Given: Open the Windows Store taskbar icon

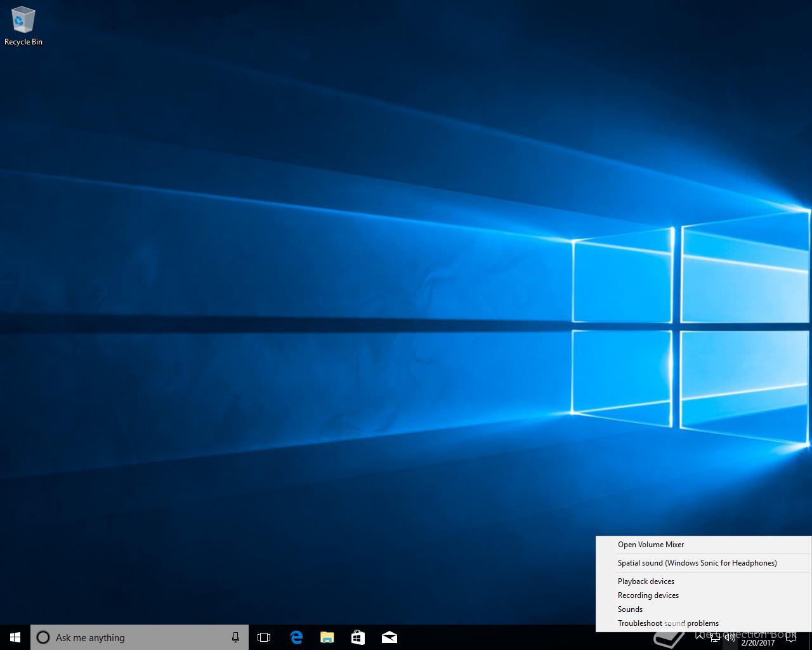Looking at the screenshot, I should pos(358,637).
